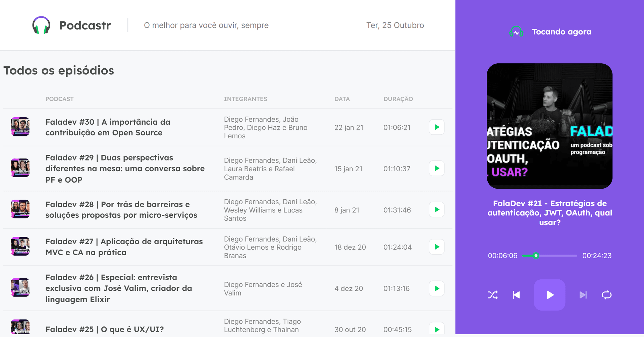Click the Tocando agora headphone icon
The width and height of the screenshot is (644, 337).
click(x=516, y=32)
